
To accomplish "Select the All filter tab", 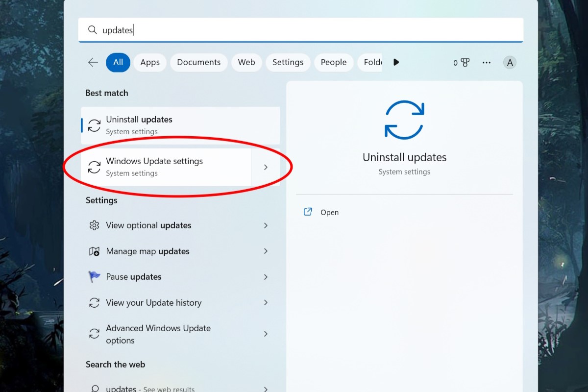I will (x=118, y=62).
